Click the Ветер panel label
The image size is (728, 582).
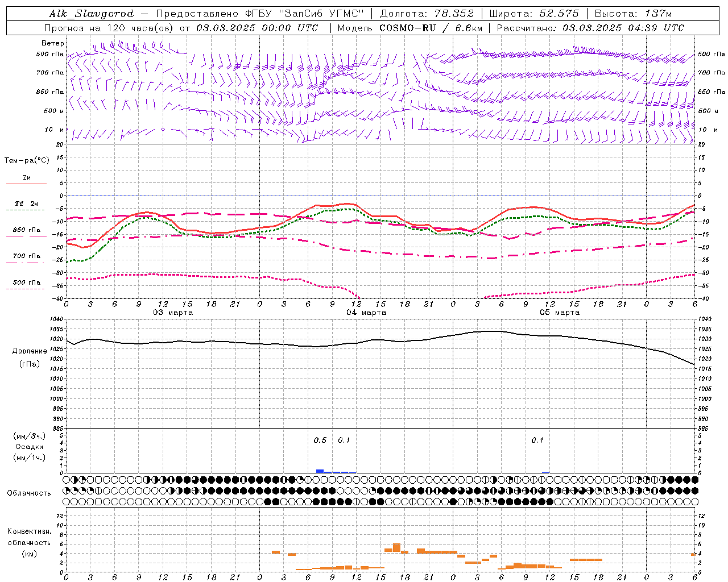click(53, 43)
